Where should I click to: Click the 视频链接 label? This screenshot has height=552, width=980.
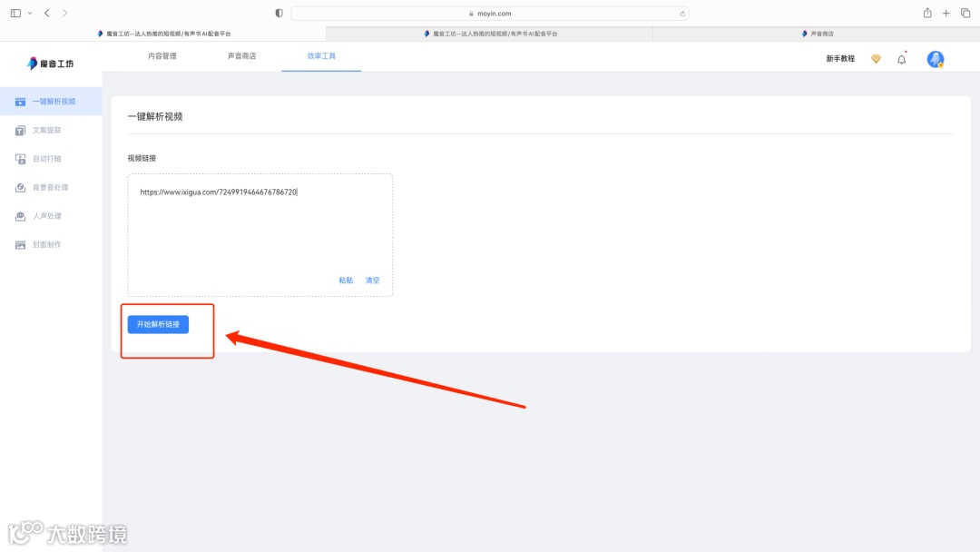[x=142, y=158]
